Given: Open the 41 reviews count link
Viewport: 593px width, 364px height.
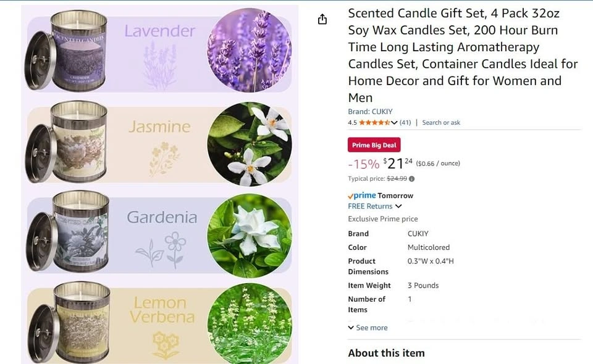Looking at the screenshot, I should point(405,122).
